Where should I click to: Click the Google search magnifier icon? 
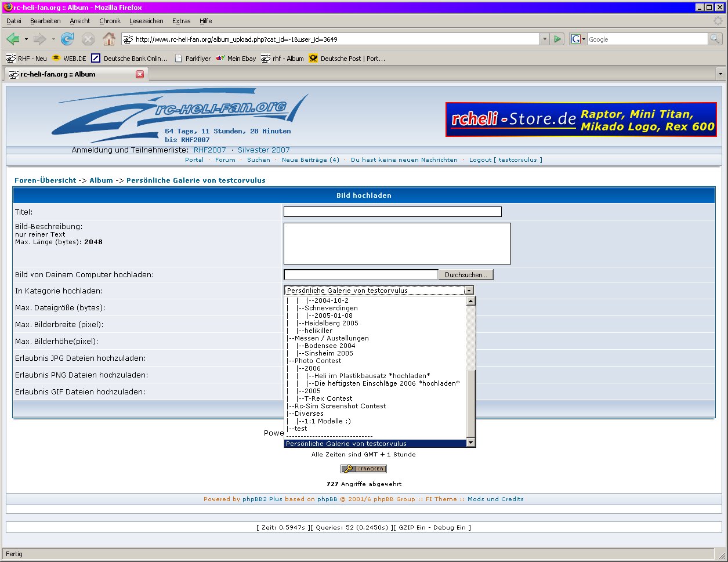coord(715,39)
